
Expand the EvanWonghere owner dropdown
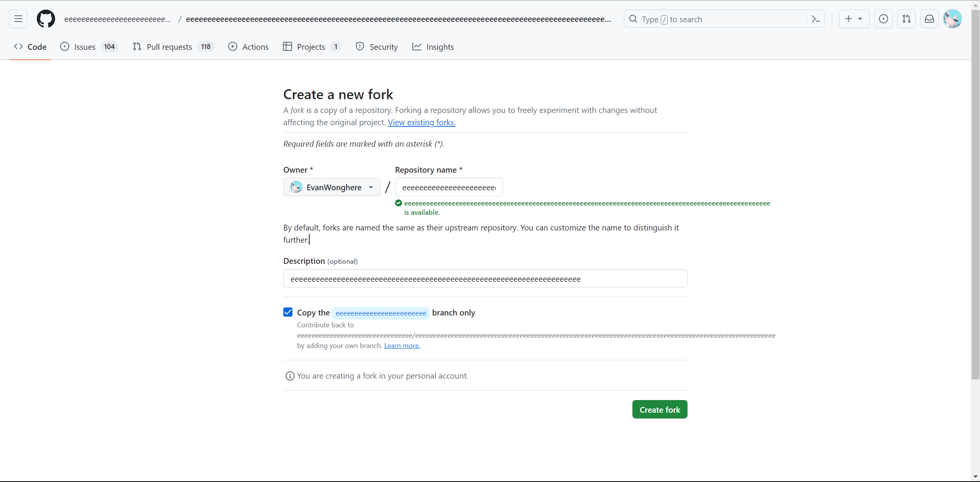tap(332, 187)
